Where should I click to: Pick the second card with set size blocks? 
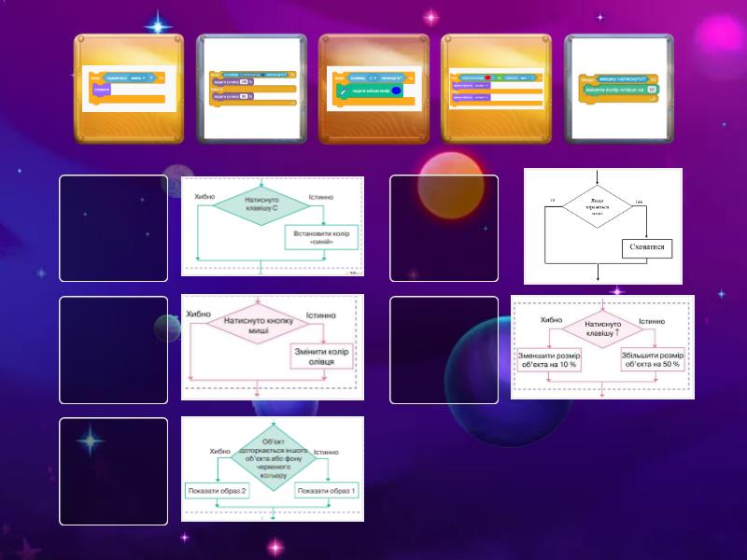[251, 89]
